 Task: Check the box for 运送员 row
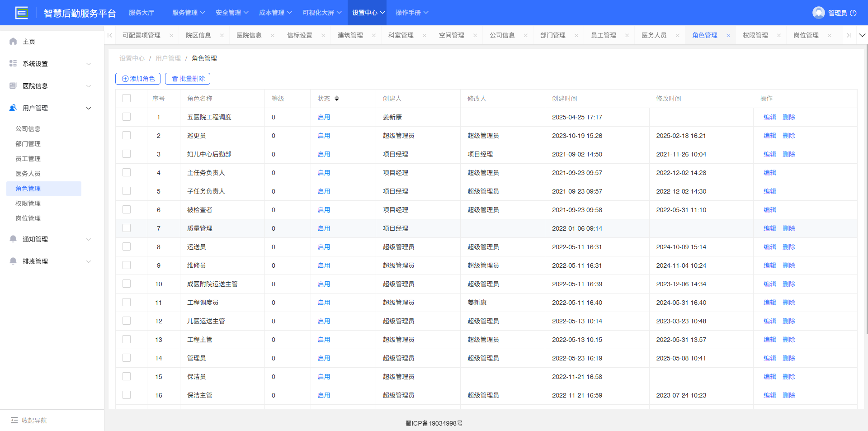pyautogui.click(x=127, y=246)
